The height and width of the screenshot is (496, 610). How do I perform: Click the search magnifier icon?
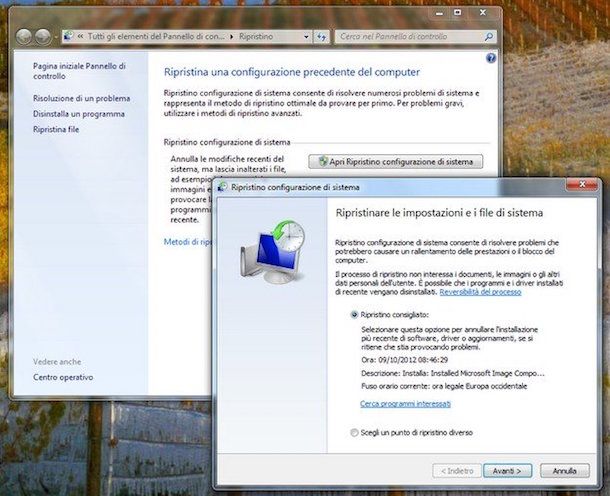click(x=489, y=37)
